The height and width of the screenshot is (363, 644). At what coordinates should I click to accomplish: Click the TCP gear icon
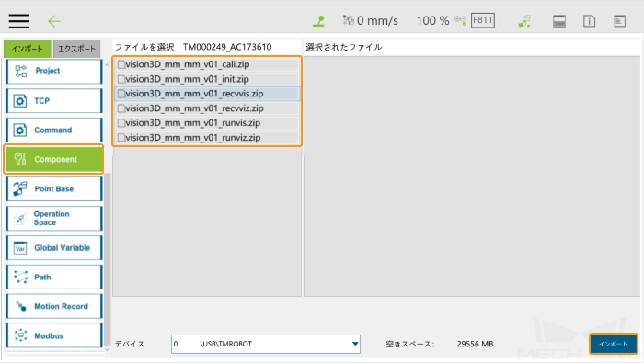click(x=20, y=101)
